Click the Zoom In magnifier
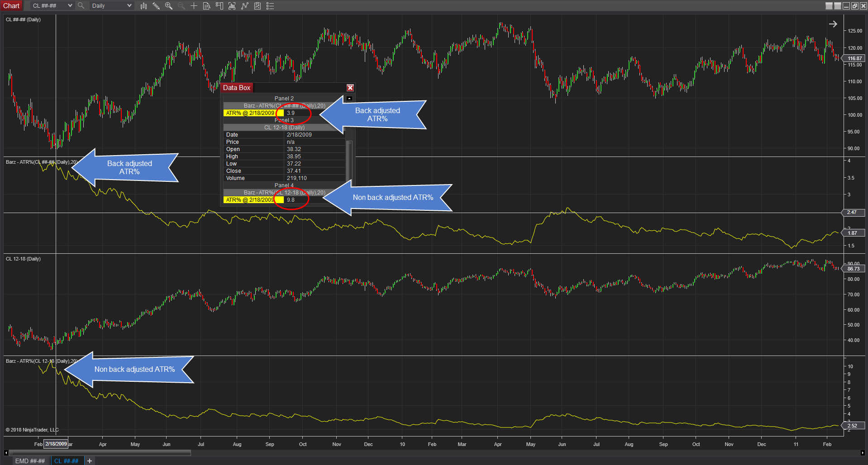The height and width of the screenshot is (465, 868). pos(169,6)
